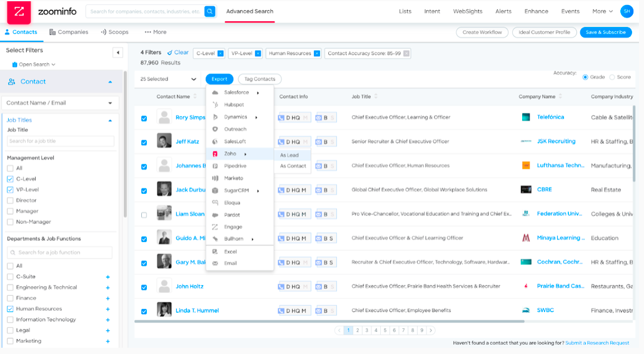Open Intent in the top navigation
The width and height of the screenshot is (644, 354).
(432, 11)
